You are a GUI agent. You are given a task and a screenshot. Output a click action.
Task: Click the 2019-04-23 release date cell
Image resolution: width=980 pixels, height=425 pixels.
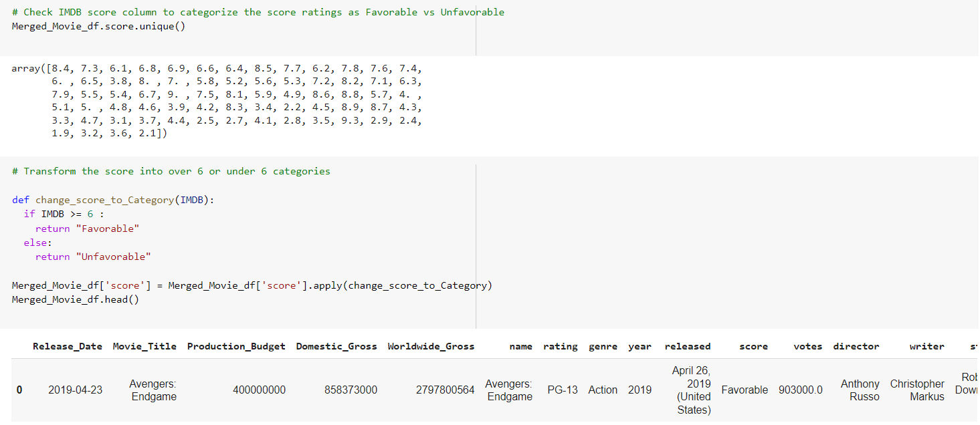coord(76,390)
